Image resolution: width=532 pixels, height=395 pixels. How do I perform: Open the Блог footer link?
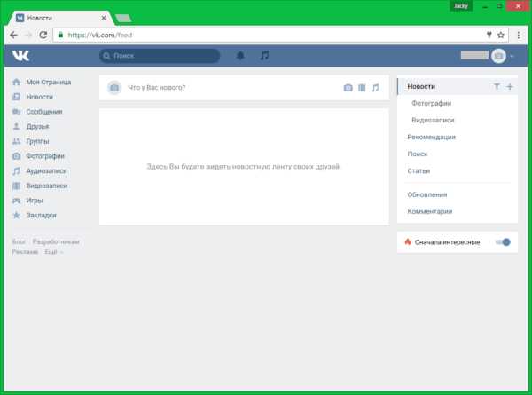click(19, 241)
